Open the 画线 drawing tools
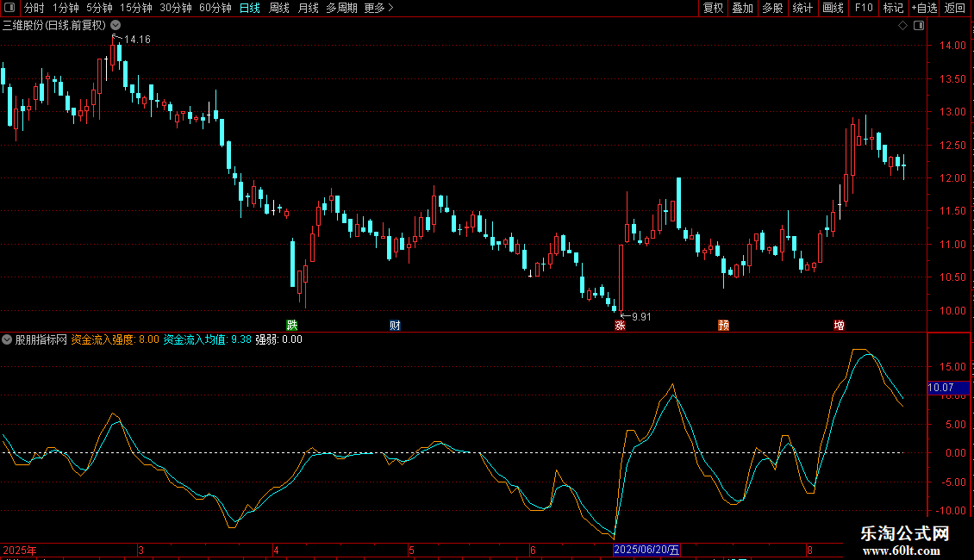The height and width of the screenshot is (560, 974). [833, 8]
